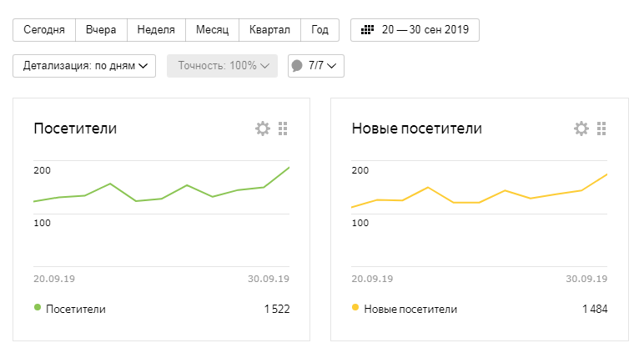Viewport: 644px width, 358px height.
Task: Open the Посетители widget title link
Action: (x=75, y=129)
